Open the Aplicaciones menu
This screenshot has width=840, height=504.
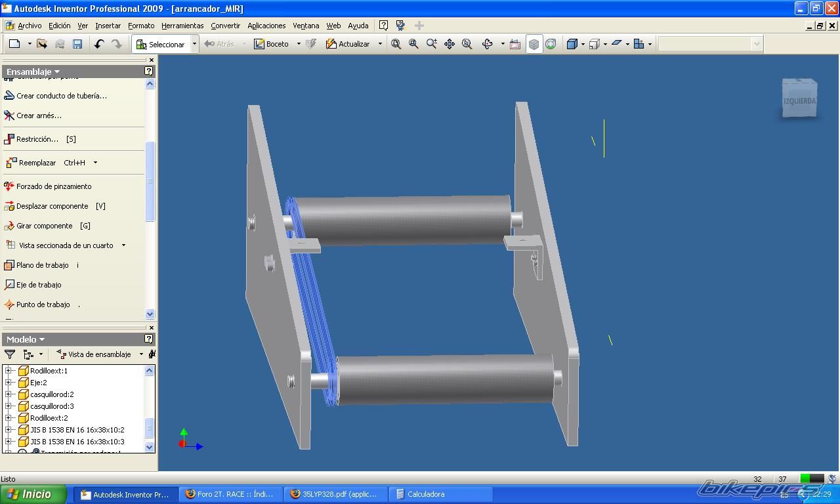pyautogui.click(x=266, y=26)
